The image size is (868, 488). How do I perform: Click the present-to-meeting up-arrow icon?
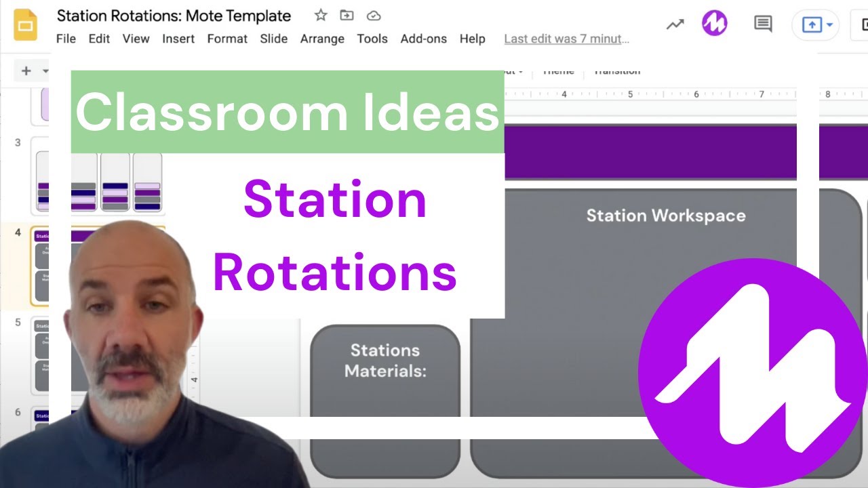(x=811, y=25)
